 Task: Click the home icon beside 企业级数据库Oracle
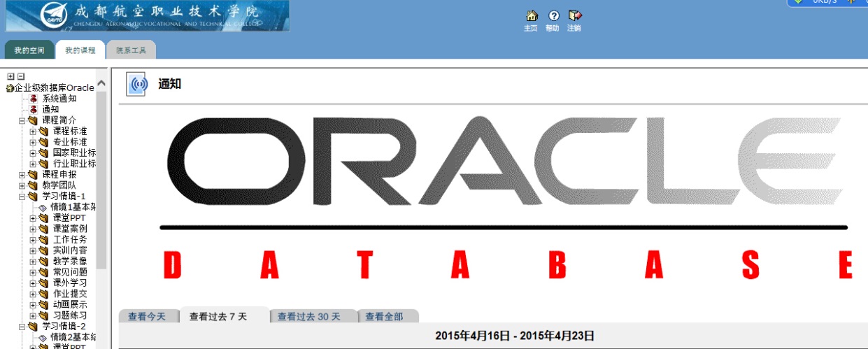pyautogui.click(x=10, y=88)
